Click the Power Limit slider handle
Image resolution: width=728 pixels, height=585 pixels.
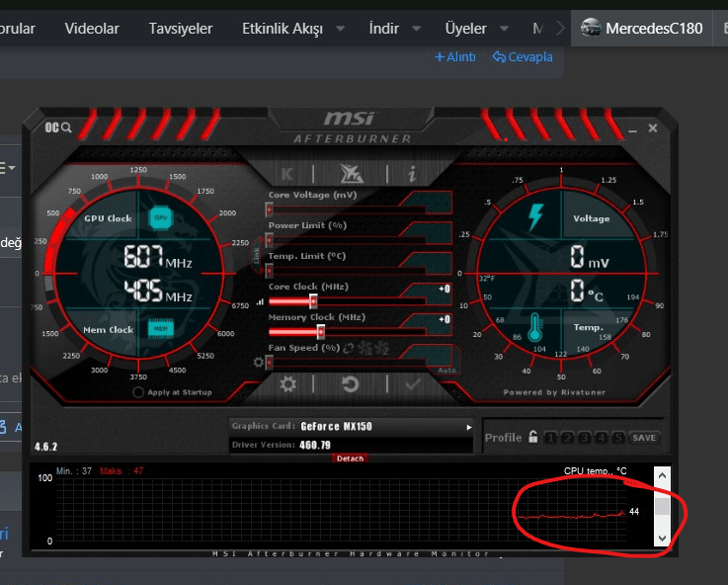(x=269, y=240)
